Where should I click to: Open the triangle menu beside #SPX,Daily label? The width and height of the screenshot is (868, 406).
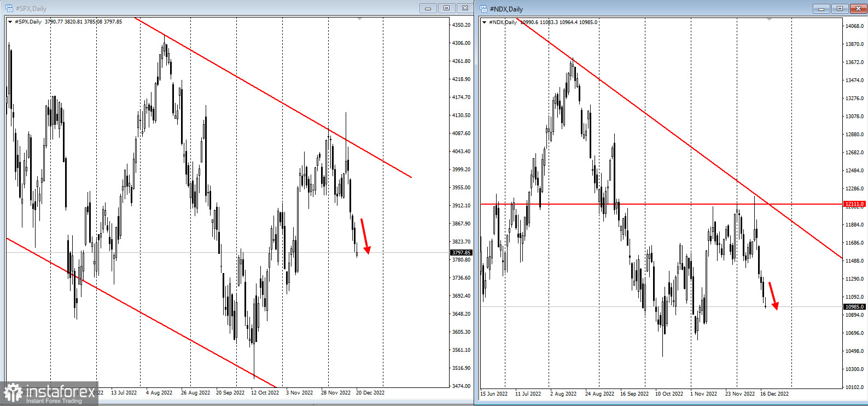(x=10, y=22)
